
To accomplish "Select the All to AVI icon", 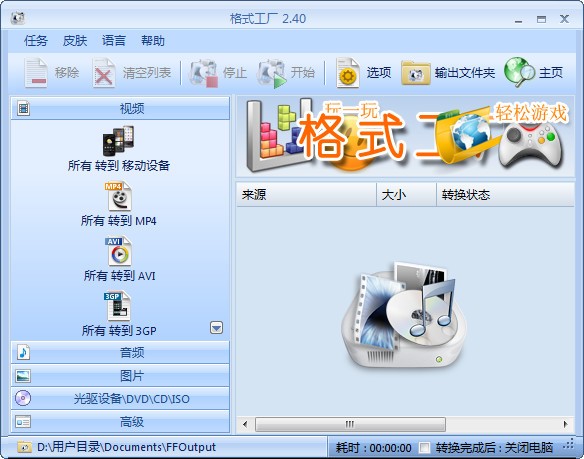I will click(x=118, y=251).
